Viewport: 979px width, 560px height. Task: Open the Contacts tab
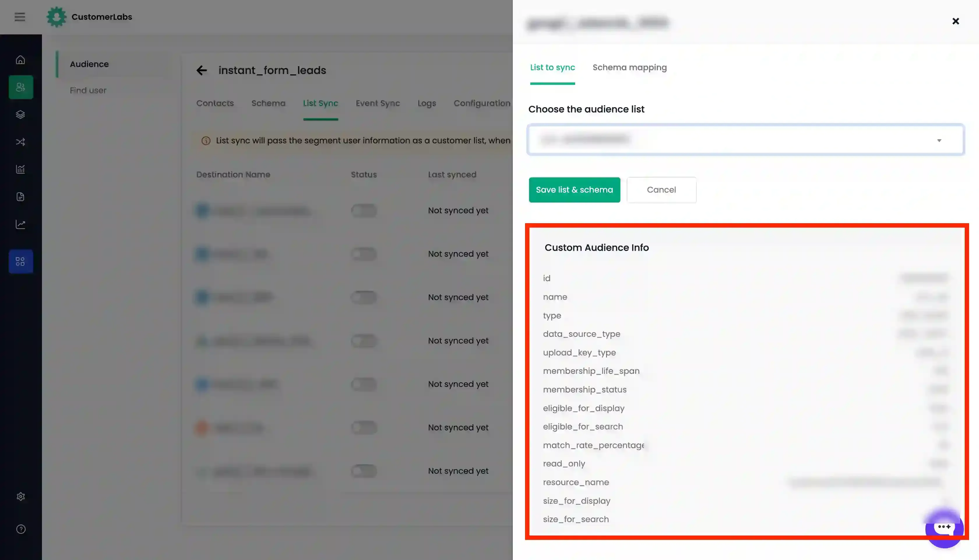(x=215, y=103)
